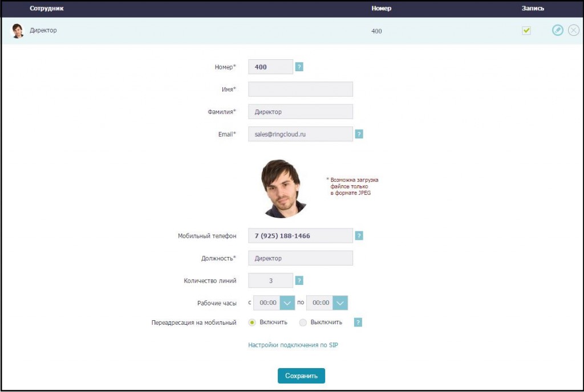Click the Должность input field
This screenshot has height=392, width=584.
tap(301, 258)
